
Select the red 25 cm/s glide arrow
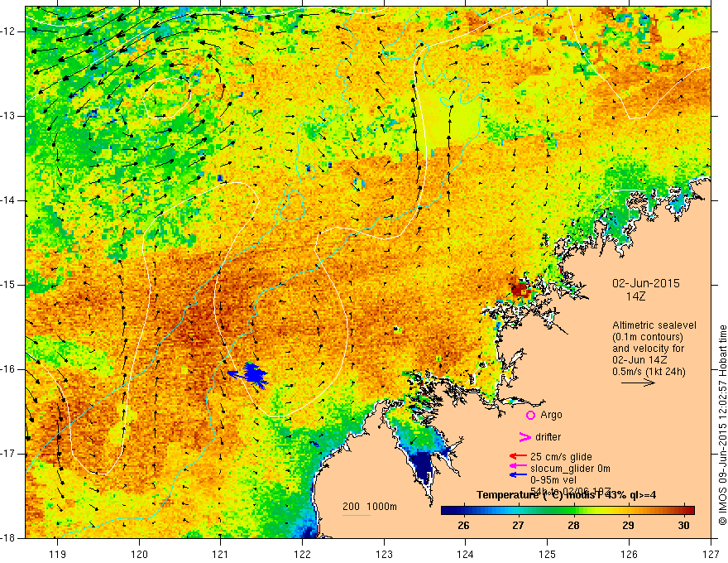(518, 457)
